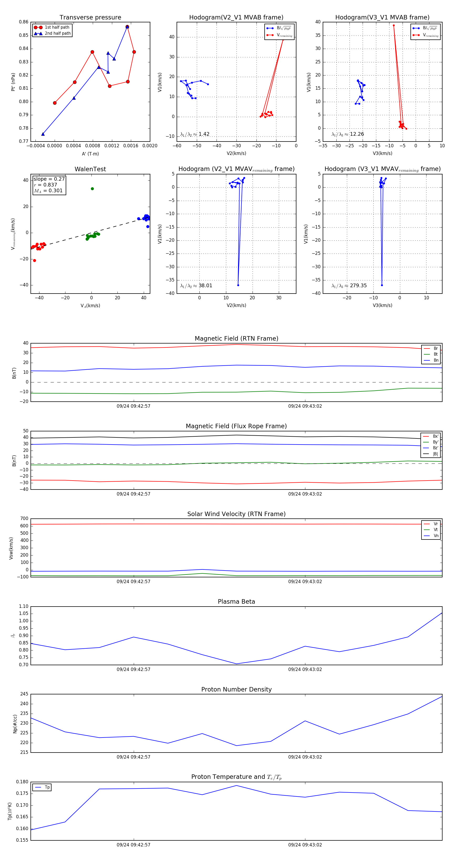Click the isolated green outlier point in WalenTest

(x=92, y=189)
